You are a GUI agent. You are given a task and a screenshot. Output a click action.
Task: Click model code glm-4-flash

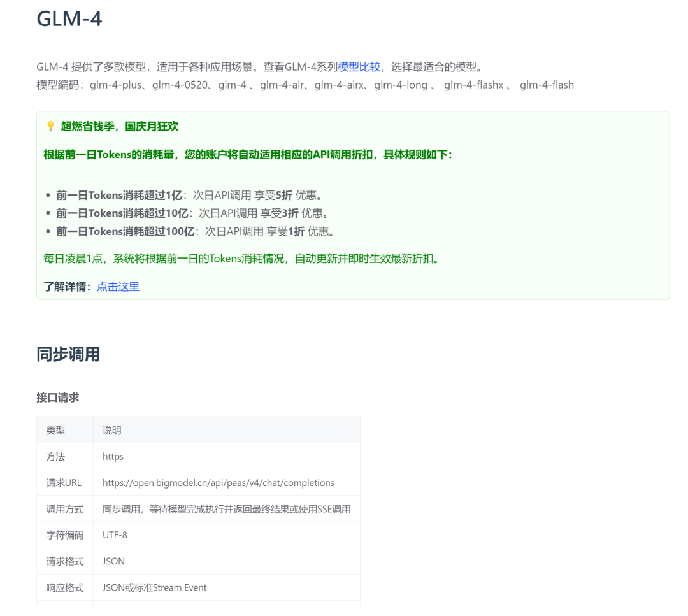click(547, 85)
